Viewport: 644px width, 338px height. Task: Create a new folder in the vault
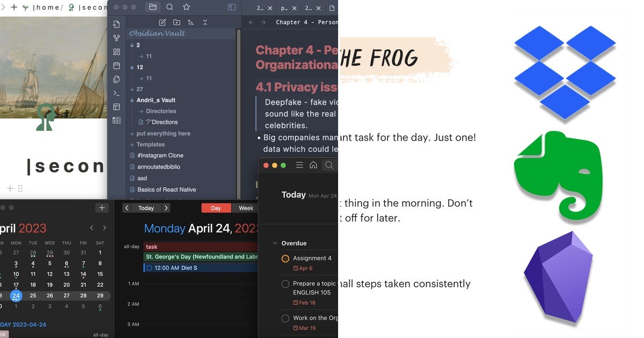tap(177, 22)
